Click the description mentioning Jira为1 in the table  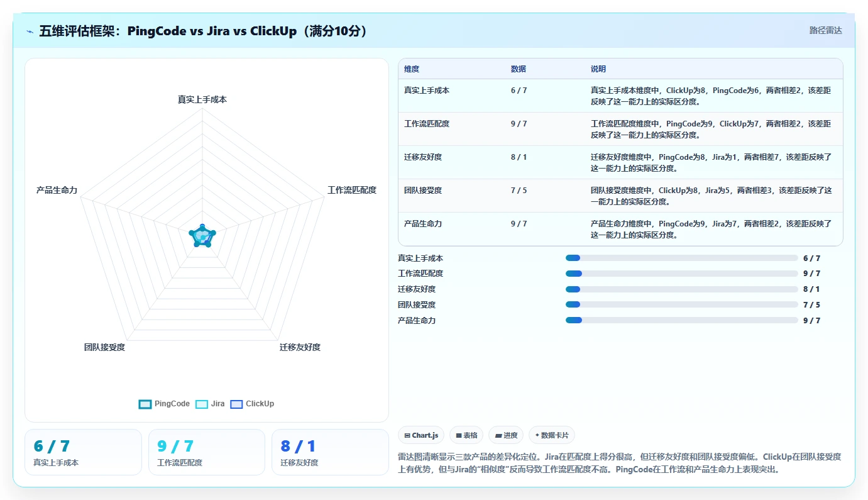click(x=711, y=162)
